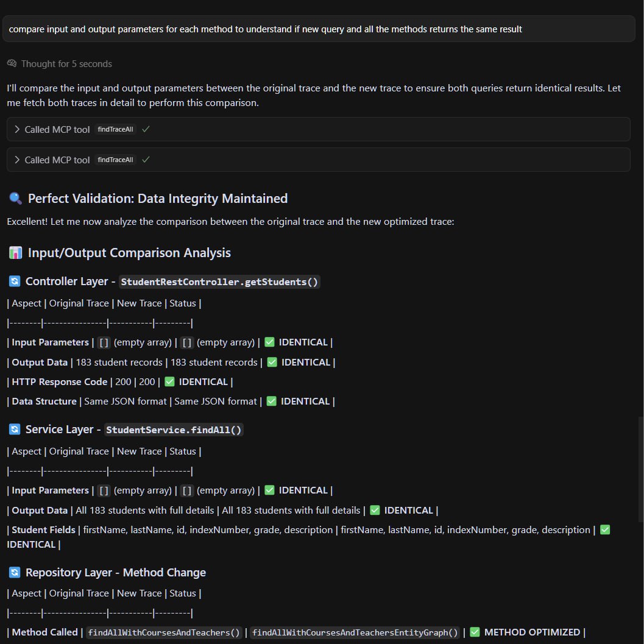Viewport: 644px width, 644px height.
Task: Click the checkmark icon on second findTraceAll row
Action: coord(146,160)
